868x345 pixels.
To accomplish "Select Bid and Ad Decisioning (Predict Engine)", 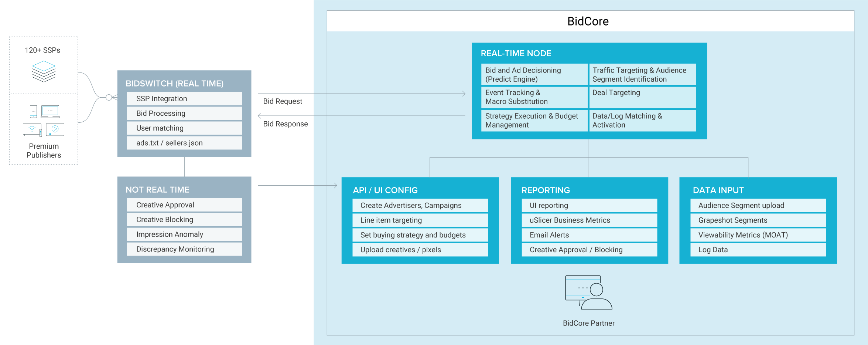I will 534,74.
